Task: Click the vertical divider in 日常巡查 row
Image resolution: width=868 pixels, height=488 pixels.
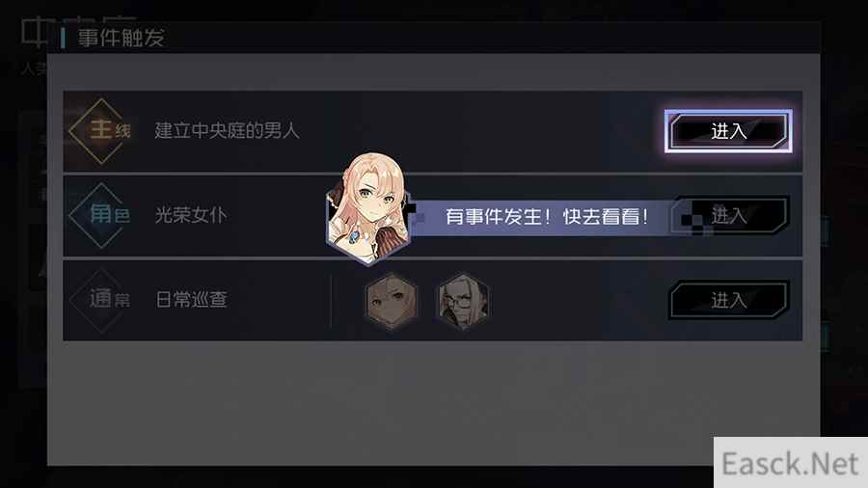Action: pos(331,301)
